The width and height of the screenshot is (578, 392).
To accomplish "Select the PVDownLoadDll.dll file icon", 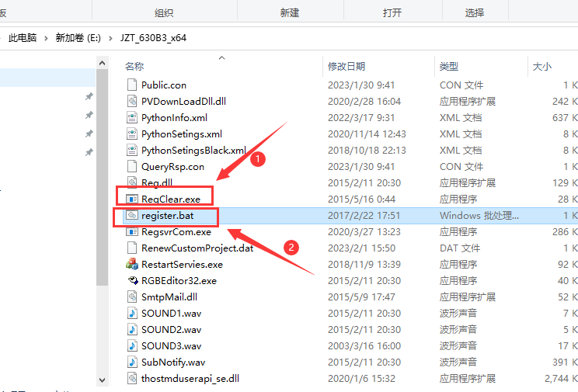I will (132, 102).
